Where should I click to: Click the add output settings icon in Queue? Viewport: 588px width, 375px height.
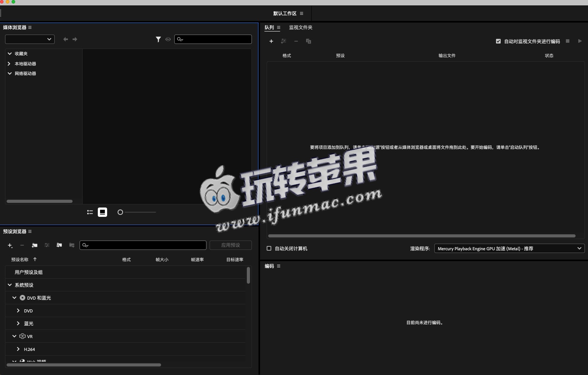coord(284,41)
